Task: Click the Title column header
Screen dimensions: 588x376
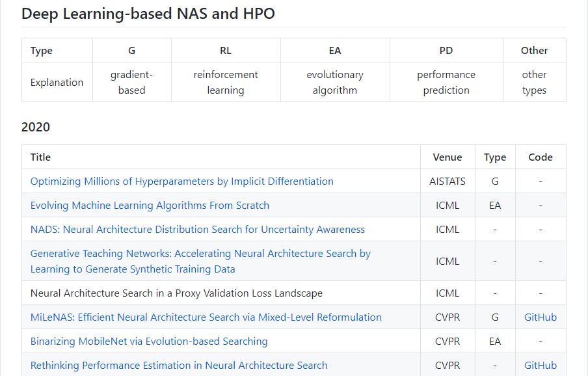Action: click(x=40, y=157)
